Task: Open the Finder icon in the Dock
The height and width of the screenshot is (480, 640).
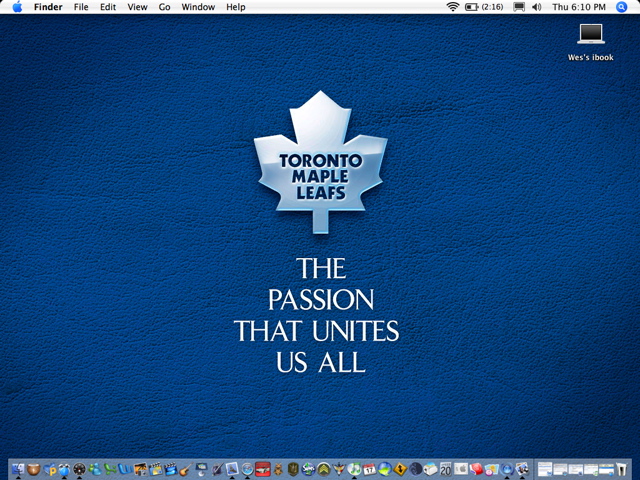Action: point(18,469)
